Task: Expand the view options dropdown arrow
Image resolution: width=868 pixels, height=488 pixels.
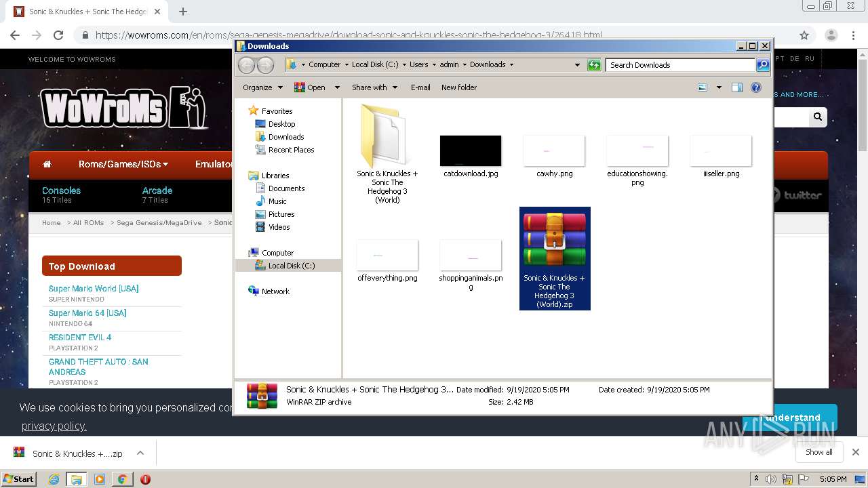Action: [x=719, y=87]
